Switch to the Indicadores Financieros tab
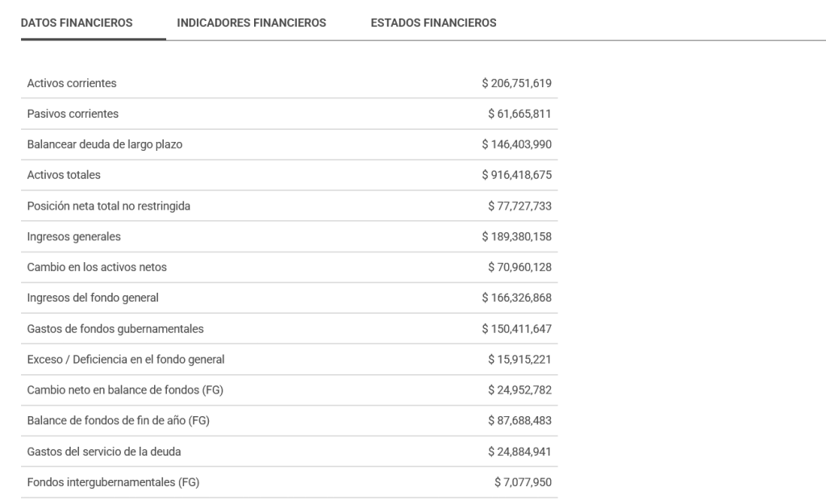Screen dimensions: 826x504 pos(252,23)
